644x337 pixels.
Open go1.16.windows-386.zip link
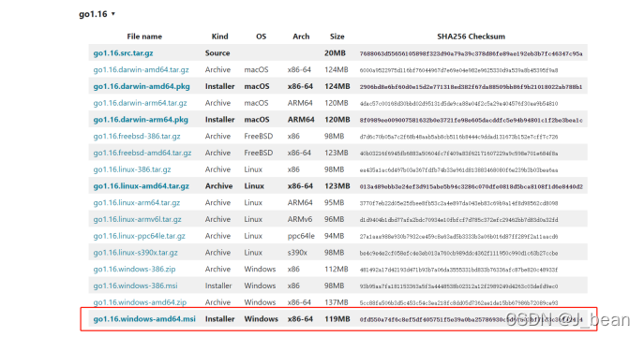[x=134, y=269]
